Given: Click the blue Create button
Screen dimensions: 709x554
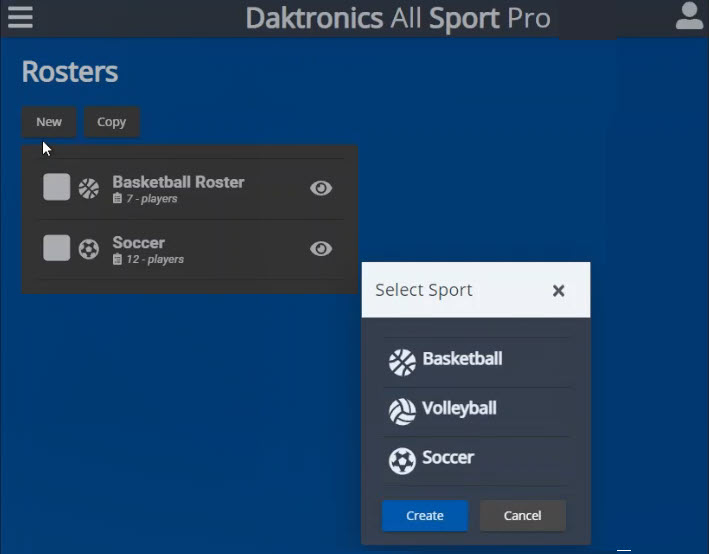Looking at the screenshot, I should click(424, 516).
